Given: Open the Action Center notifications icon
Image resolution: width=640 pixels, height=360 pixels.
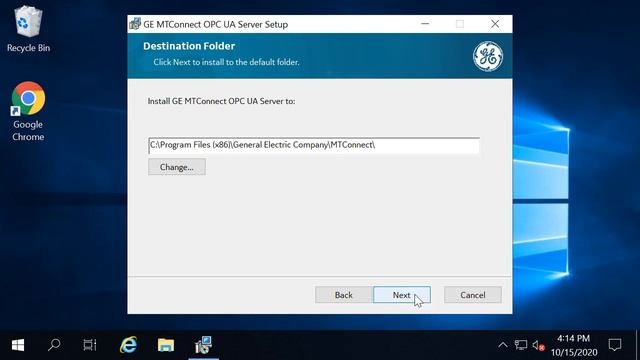Looking at the screenshot, I should [x=615, y=345].
